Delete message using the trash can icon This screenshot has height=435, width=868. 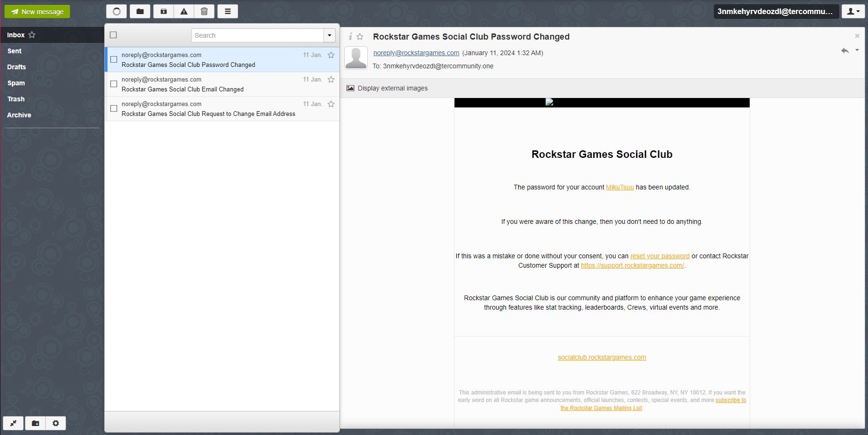(x=204, y=11)
